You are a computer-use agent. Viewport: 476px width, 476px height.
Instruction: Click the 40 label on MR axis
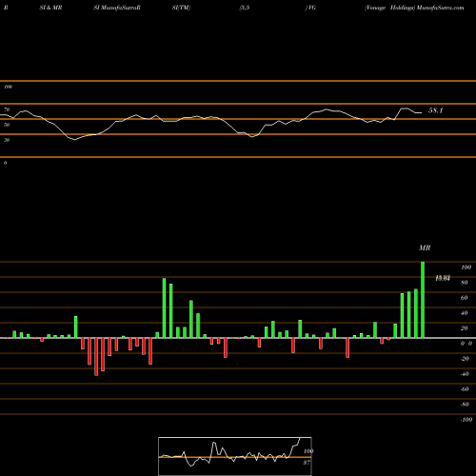click(465, 313)
